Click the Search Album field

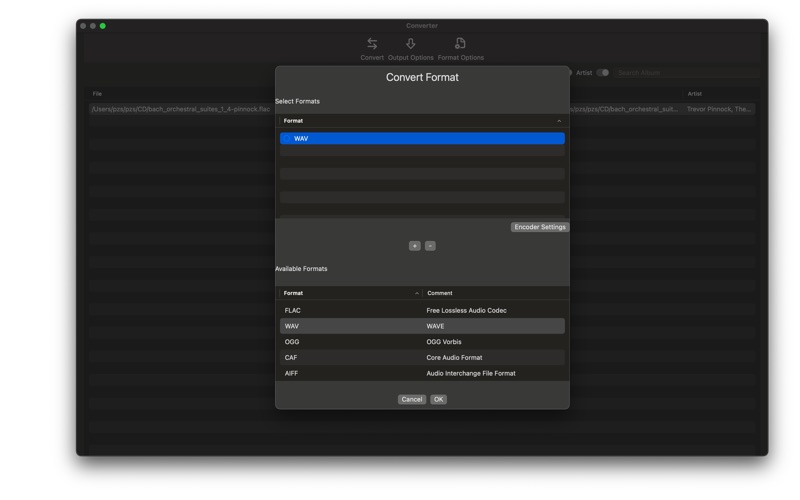[686, 73]
